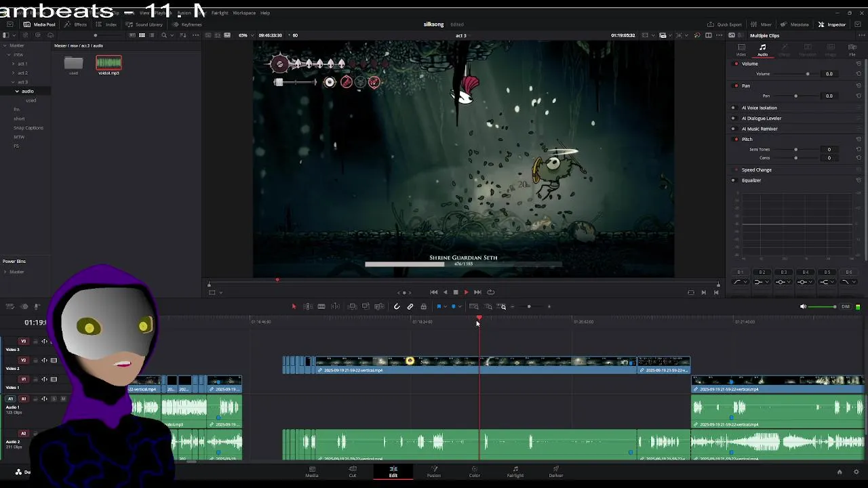The height and width of the screenshot is (488, 868).
Task: Open the Sound Library panel
Action: pyautogui.click(x=144, y=24)
